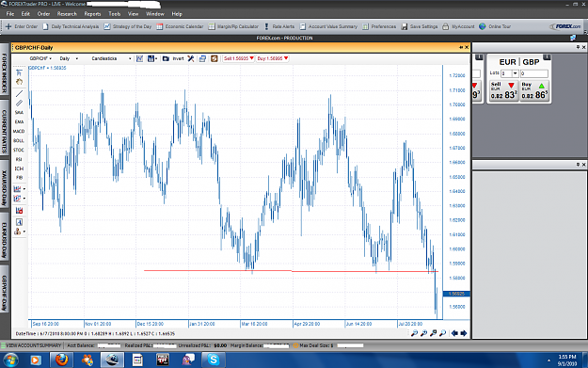The width and height of the screenshot is (588, 368).
Task: Open Preferences from the toolbar
Action: pyautogui.click(x=379, y=26)
